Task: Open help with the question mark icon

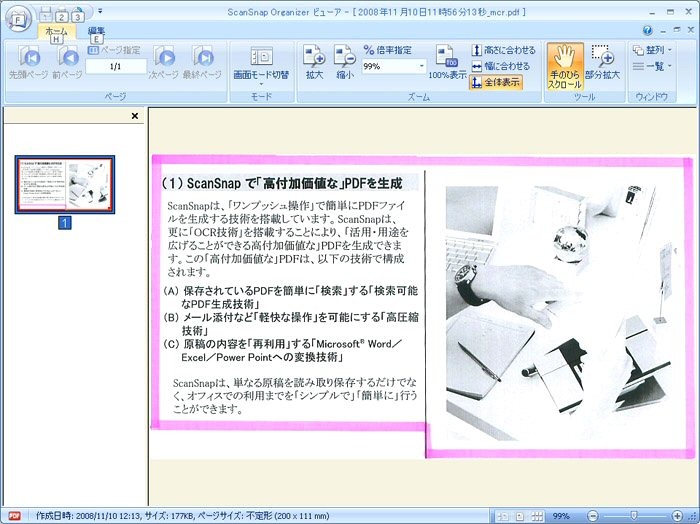Action: 647,30
